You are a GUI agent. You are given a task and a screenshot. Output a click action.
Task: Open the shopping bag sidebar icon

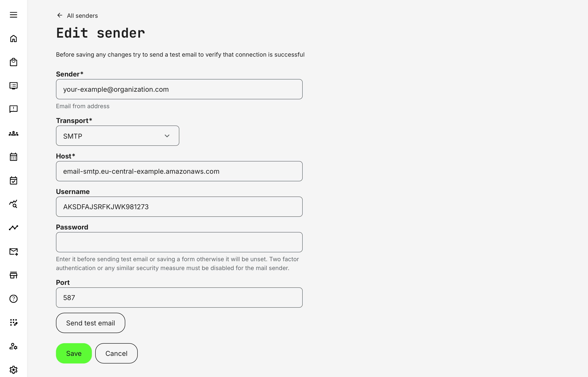point(14,62)
